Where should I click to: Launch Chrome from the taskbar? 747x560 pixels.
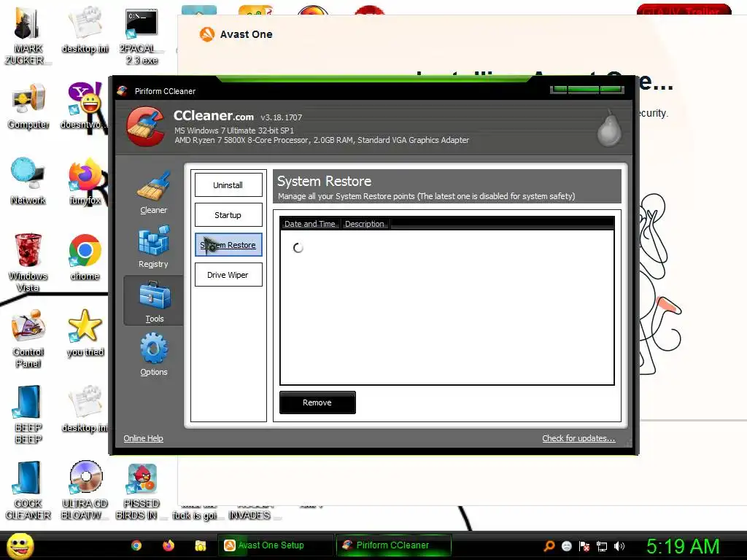coord(136,545)
